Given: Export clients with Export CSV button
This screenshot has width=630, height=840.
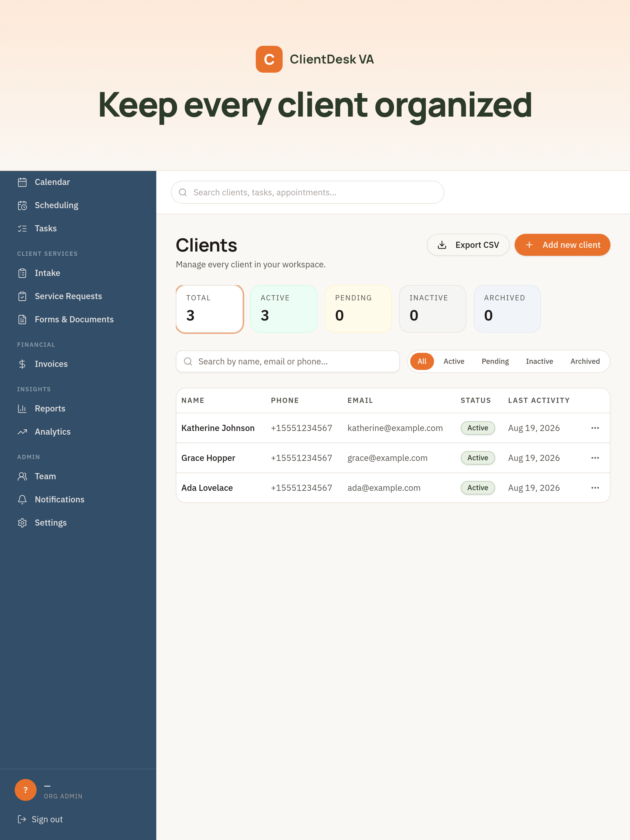Looking at the screenshot, I should (x=468, y=245).
